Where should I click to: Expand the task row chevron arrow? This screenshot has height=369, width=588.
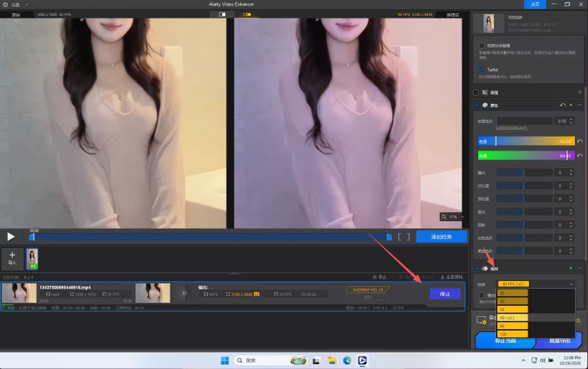[184, 293]
